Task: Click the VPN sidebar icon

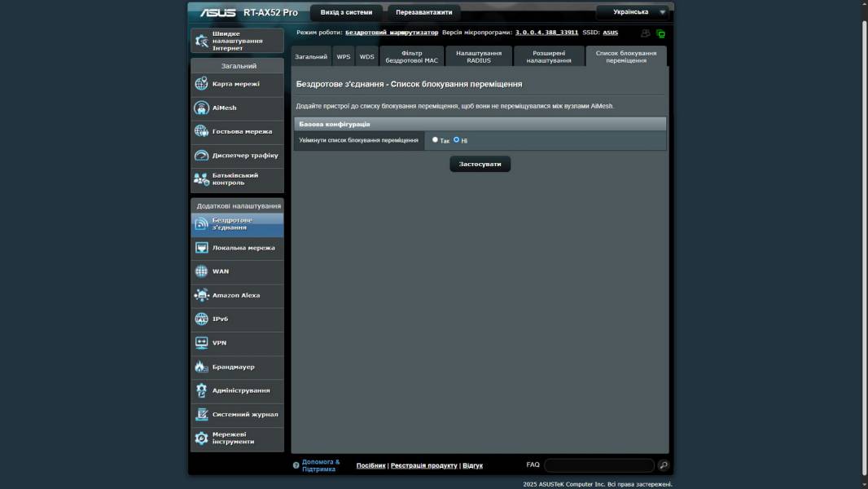Action: 202,343
